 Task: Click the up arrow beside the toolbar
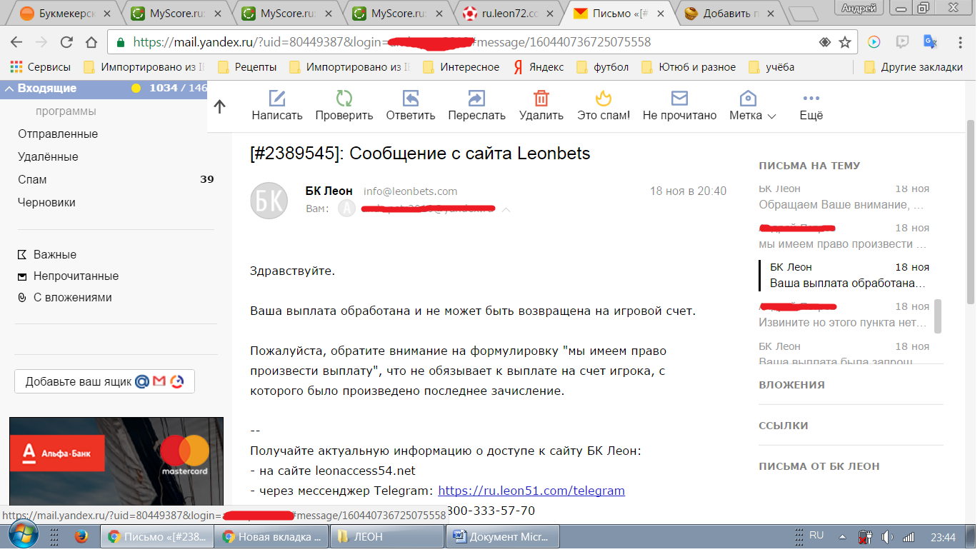[220, 106]
